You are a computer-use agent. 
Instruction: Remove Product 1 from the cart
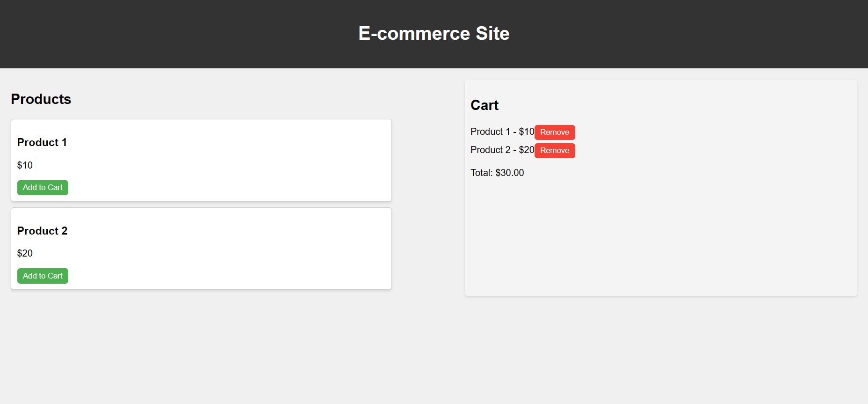pyautogui.click(x=555, y=132)
